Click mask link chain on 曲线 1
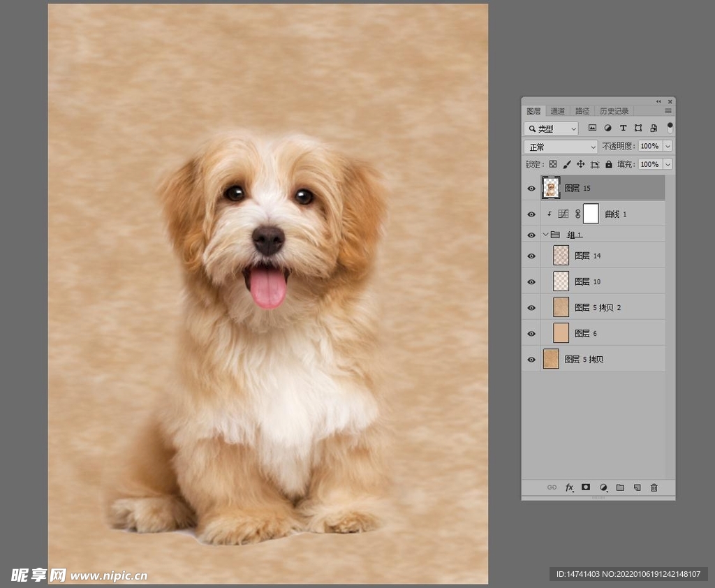Screen dimensions: 715x588 coord(577,214)
